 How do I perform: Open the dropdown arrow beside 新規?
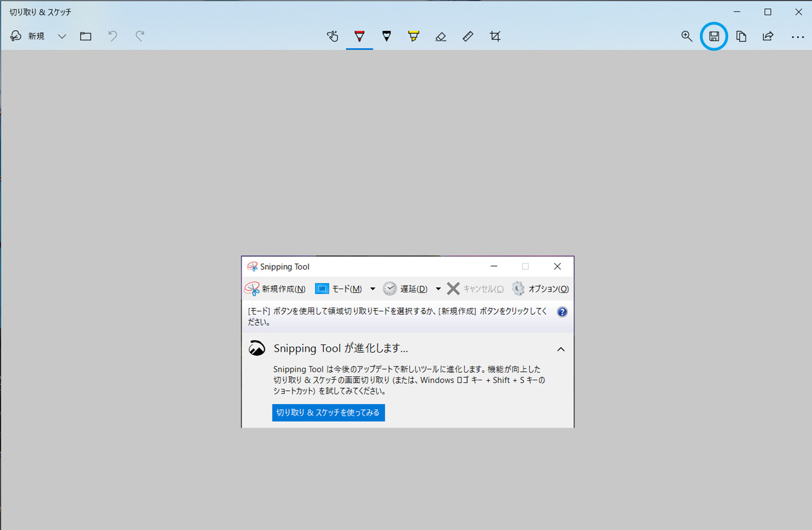pos(62,37)
